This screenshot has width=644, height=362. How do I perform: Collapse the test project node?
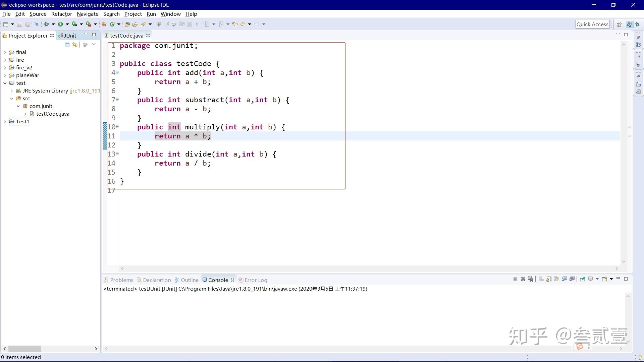point(5,83)
